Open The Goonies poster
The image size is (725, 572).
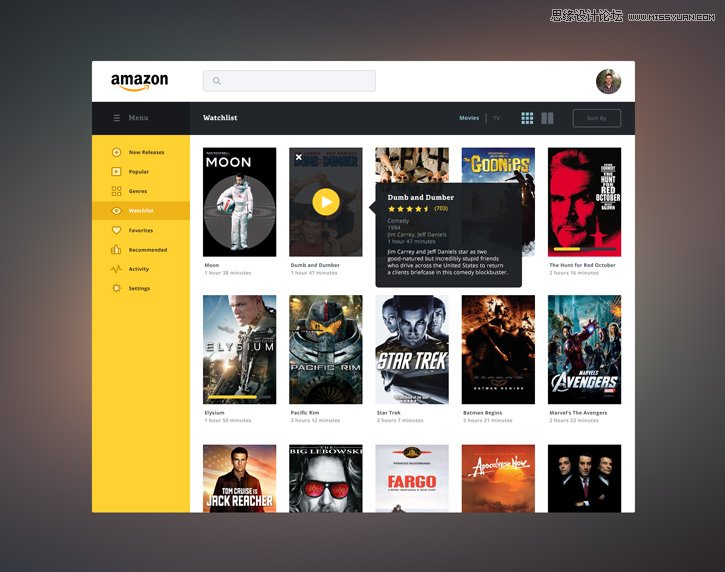coord(498,165)
